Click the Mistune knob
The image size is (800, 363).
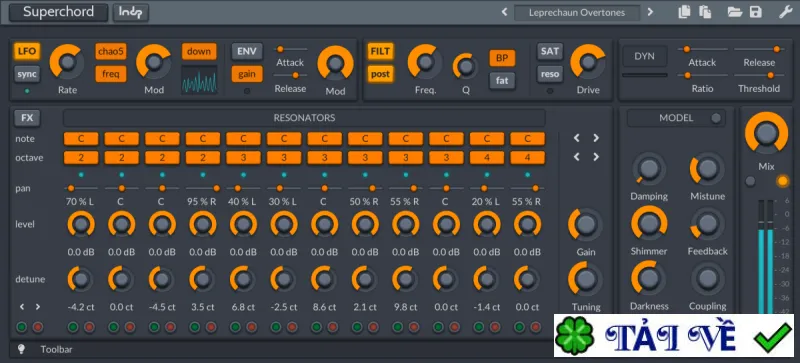tap(707, 169)
